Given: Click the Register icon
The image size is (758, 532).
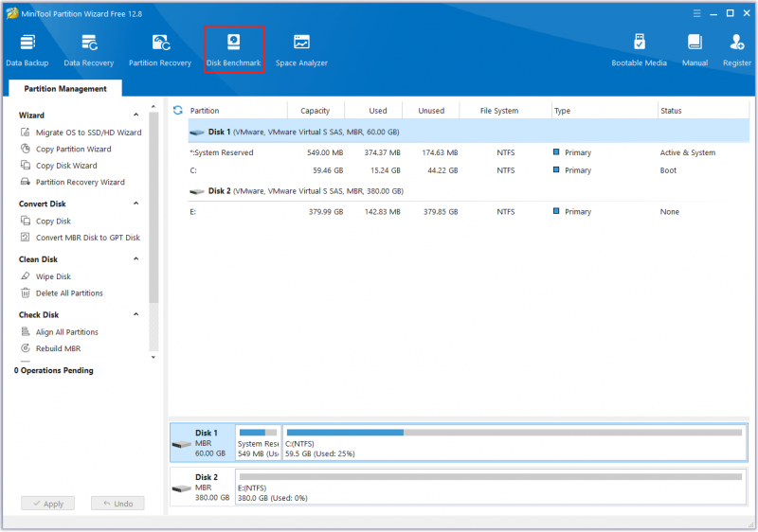Looking at the screenshot, I should point(737,43).
